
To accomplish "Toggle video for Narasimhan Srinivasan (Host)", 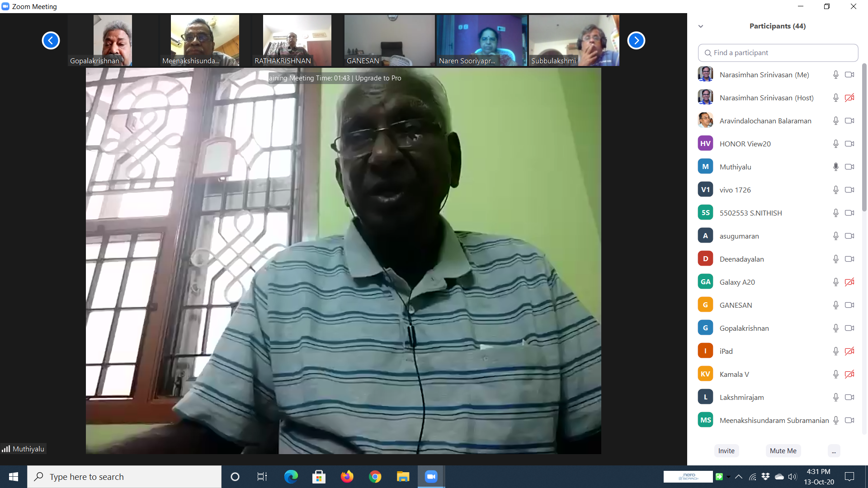I will pyautogui.click(x=849, y=98).
